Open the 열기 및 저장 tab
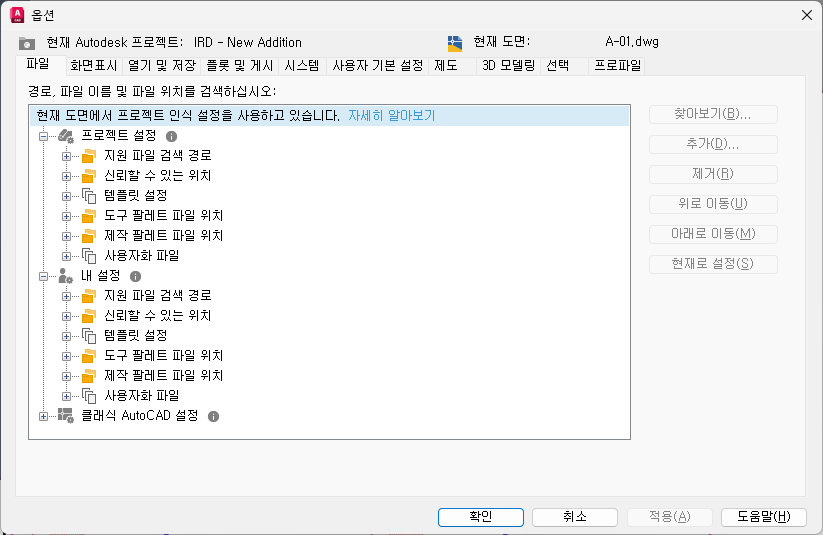 click(162, 66)
